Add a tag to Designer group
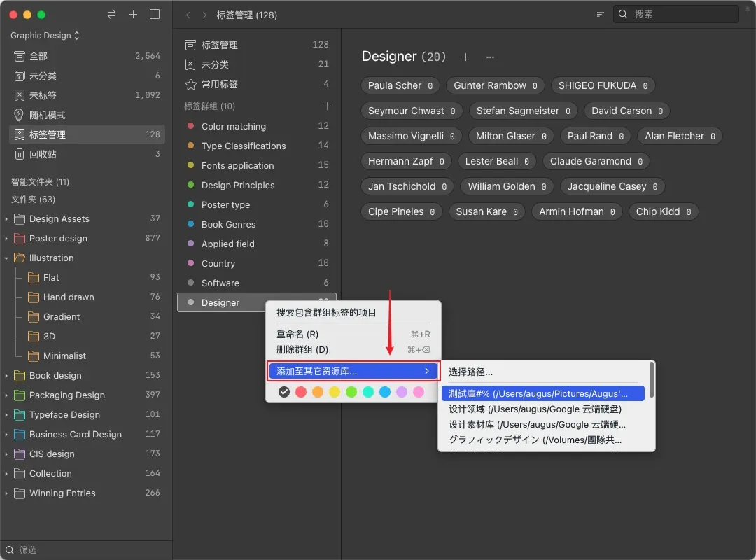756x560 pixels. click(465, 57)
